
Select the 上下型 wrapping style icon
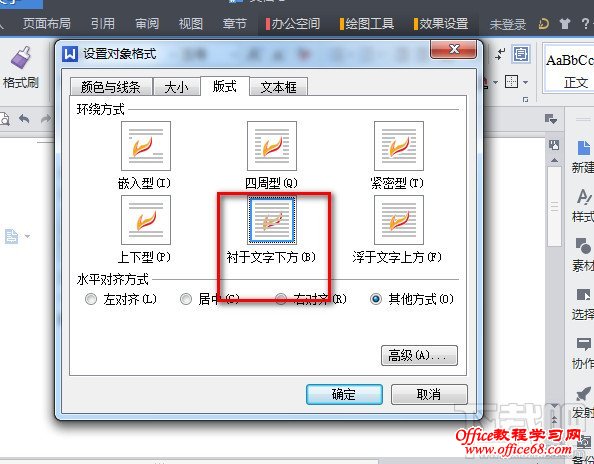tap(146, 220)
